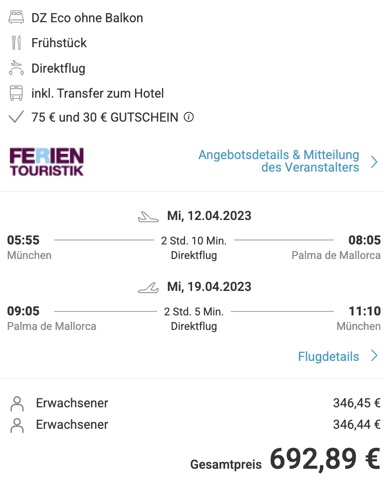Open the info icon after GUTSCHEIN
The height and width of the screenshot is (479, 385).
189,117
